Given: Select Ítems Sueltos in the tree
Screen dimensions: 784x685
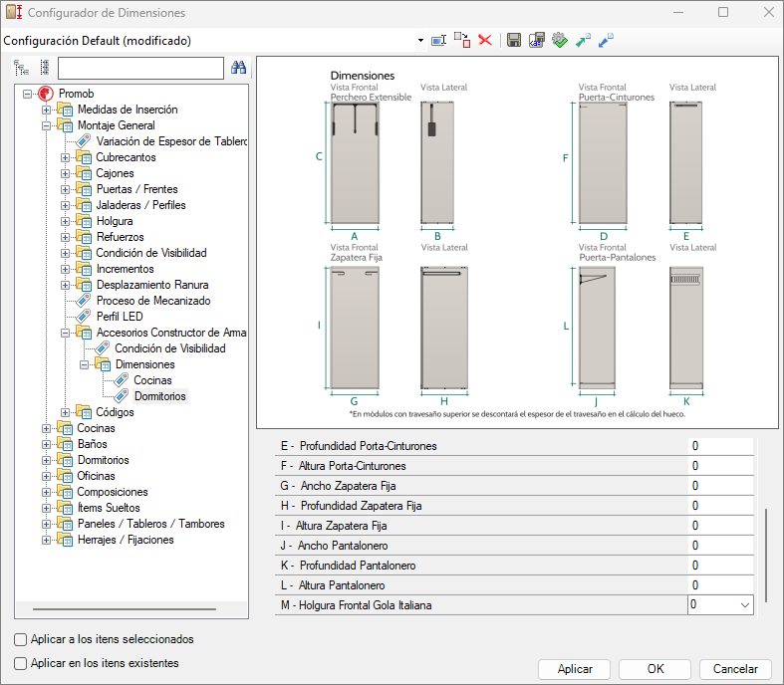Looking at the screenshot, I should click(109, 508).
